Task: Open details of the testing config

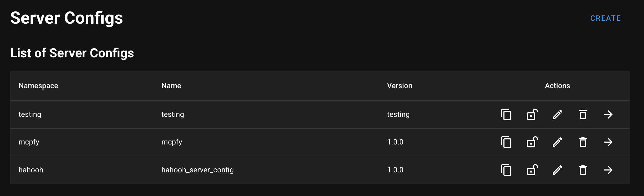Action: pos(609,115)
